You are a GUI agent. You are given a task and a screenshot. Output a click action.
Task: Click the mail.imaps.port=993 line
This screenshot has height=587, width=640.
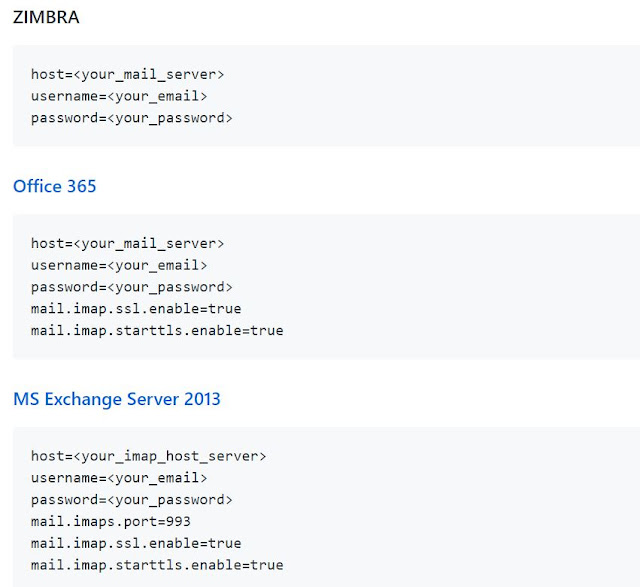click(x=110, y=521)
